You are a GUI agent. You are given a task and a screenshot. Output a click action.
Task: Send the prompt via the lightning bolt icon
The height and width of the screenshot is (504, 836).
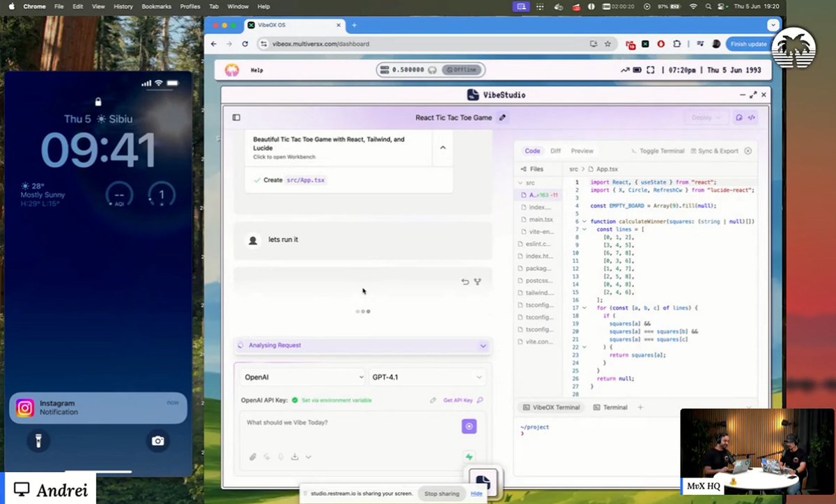(x=468, y=456)
